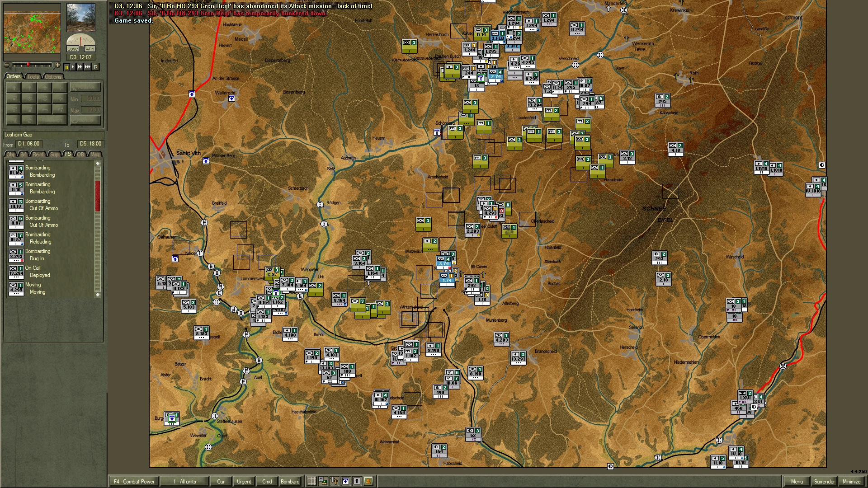This screenshot has width=868, height=488.
Task: Toggle the Urgent filter
Action: point(244,482)
